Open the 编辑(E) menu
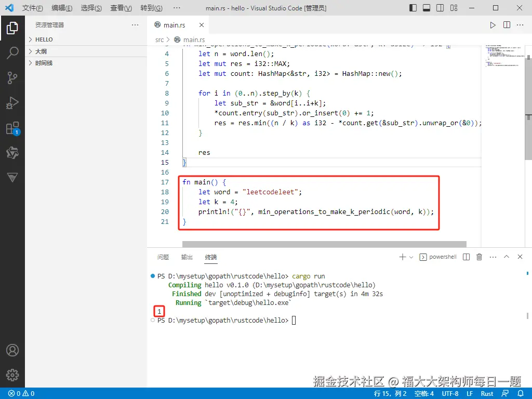This screenshot has width=532, height=399. (62, 8)
